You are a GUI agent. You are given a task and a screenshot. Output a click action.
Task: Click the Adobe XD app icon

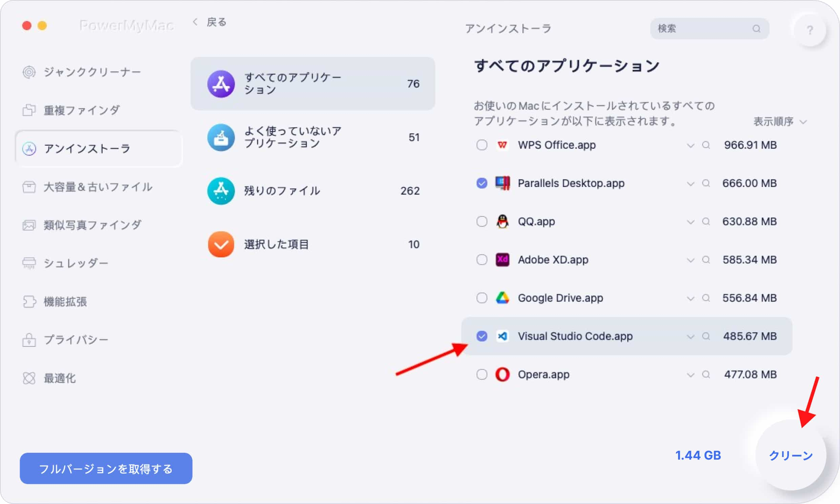[502, 260]
